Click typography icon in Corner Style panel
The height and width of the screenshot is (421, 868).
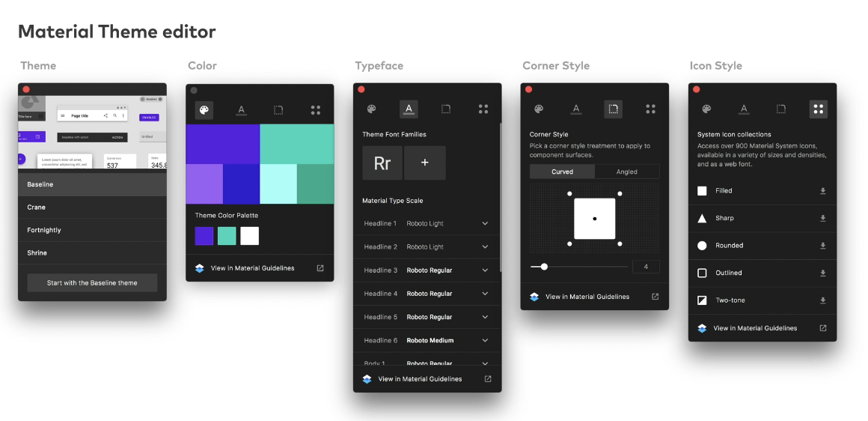(x=576, y=109)
